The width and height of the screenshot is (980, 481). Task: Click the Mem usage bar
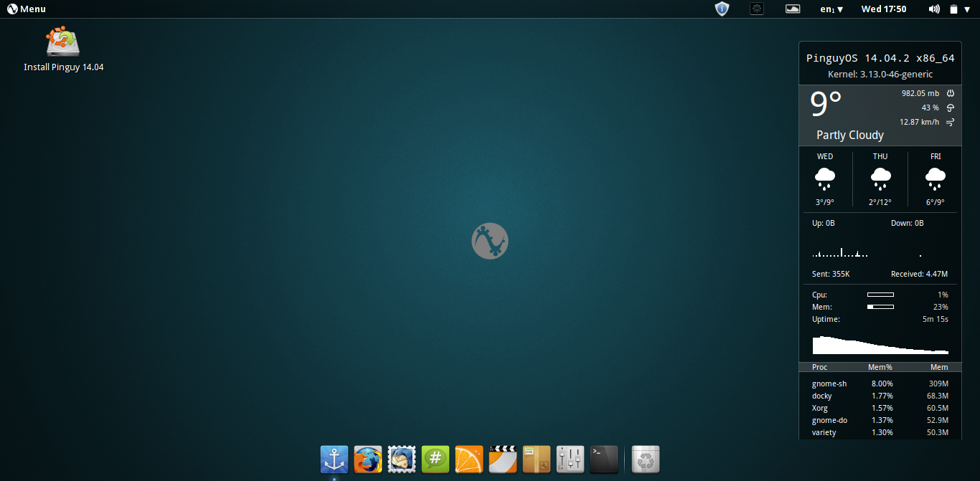[x=880, y=307]
